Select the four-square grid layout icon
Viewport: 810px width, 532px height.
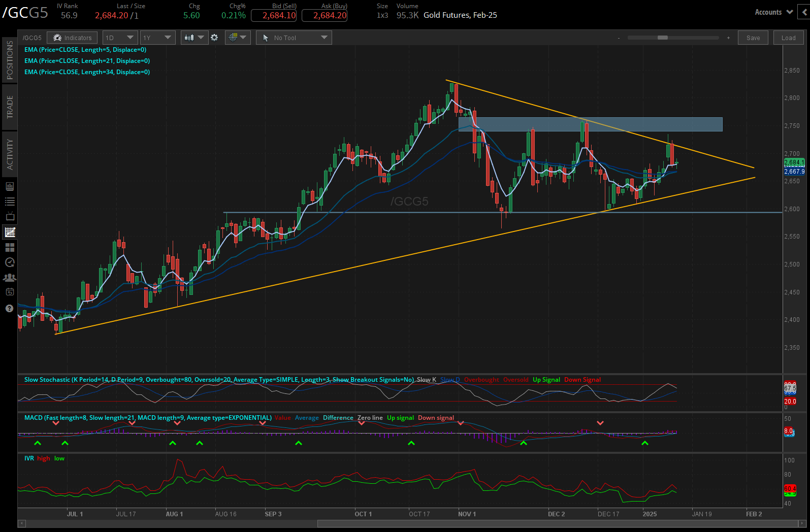click(x=10, y=247)
